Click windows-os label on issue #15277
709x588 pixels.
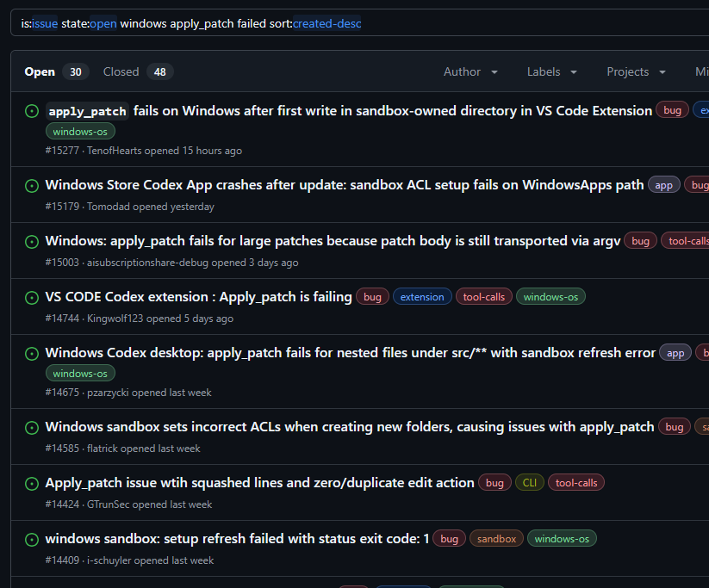[x=80, y=132]
